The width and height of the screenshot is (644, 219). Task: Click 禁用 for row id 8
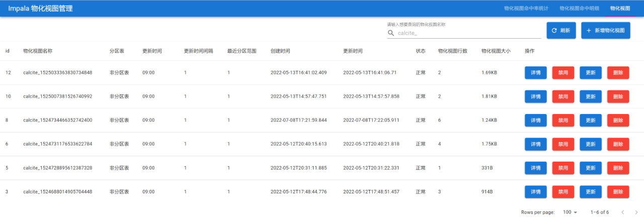point(563,120)
